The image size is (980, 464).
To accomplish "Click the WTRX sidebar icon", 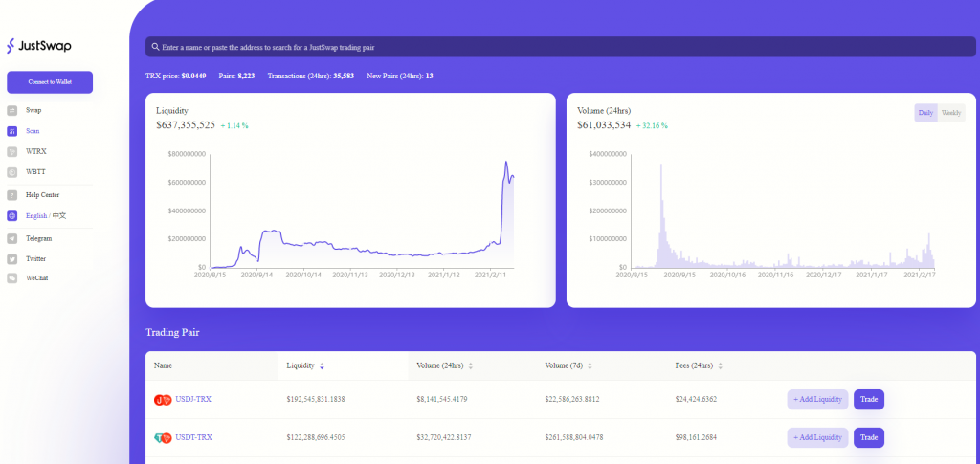I will [11, 151].
